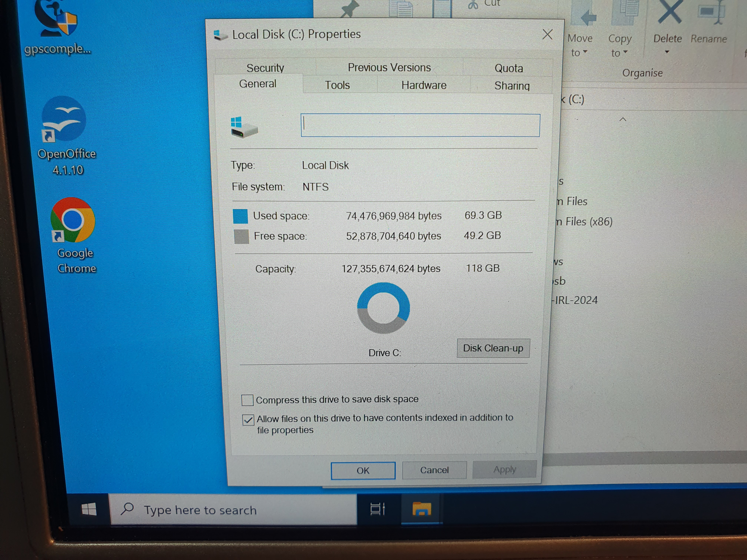Click the Disk Clean-up button
Viewport: 747px width, 560px height.
(493, 348)
